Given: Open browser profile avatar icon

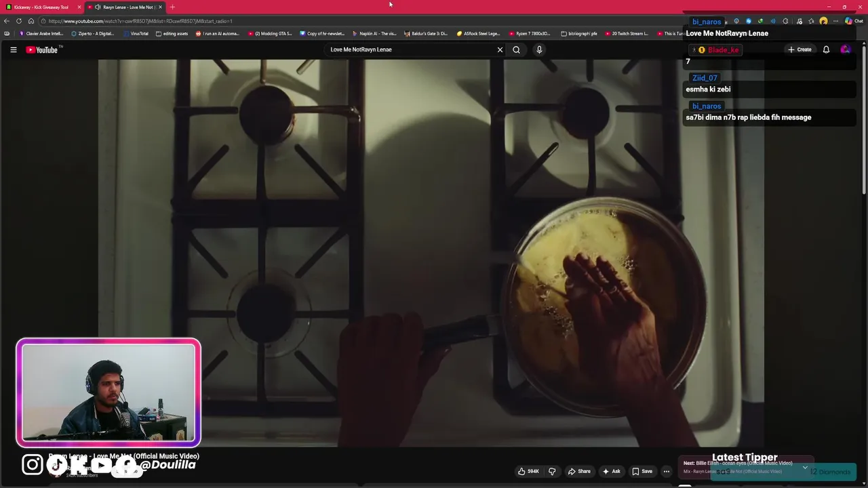Looking at the screenshot, I should [823, 21].
